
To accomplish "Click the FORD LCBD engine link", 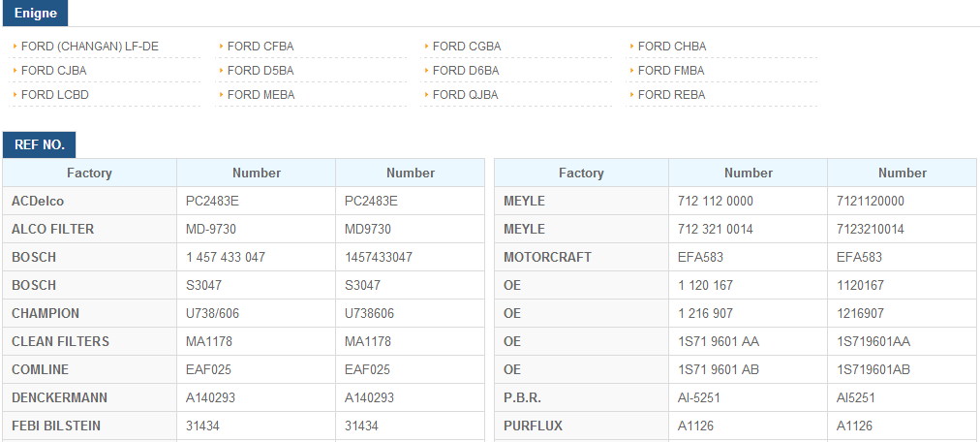I will [x=55, y=95].
